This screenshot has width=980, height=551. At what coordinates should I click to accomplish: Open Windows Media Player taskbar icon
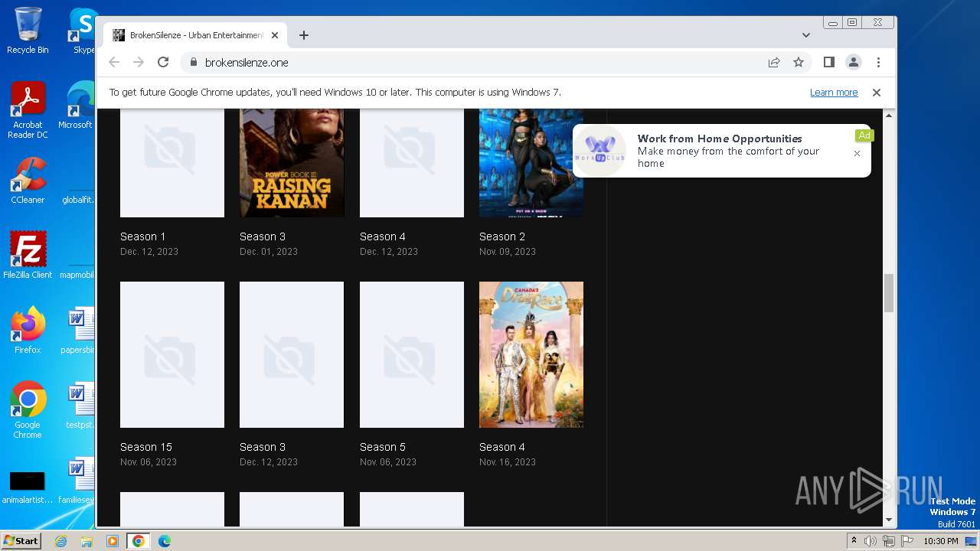click(x=113, y=541)
